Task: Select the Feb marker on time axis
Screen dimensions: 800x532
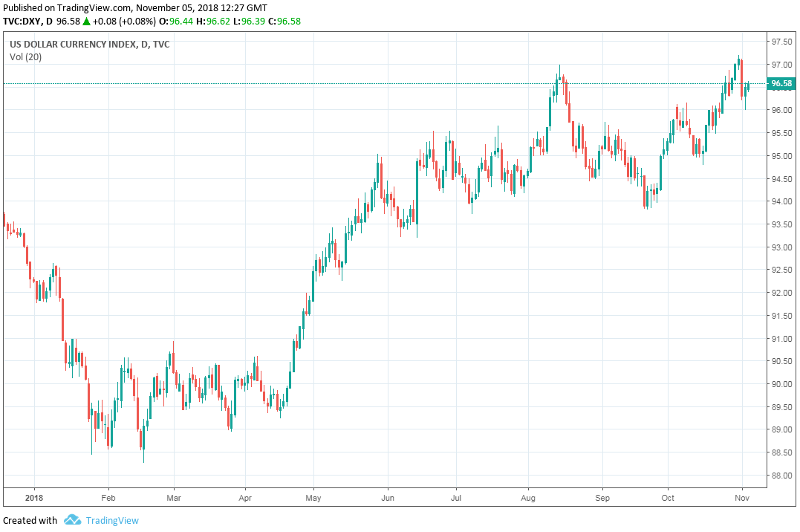Action: click(108, 497)
